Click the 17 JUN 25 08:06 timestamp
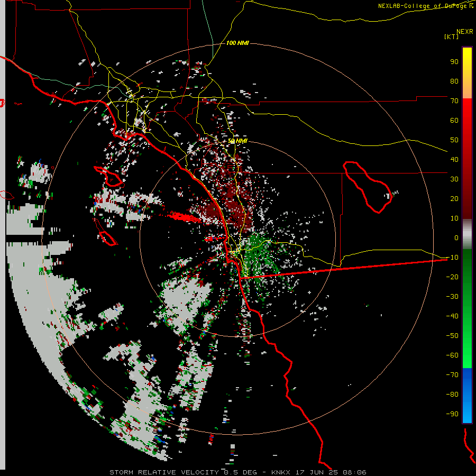The height and width of the screenshot is (476, 476). [331, 472]
